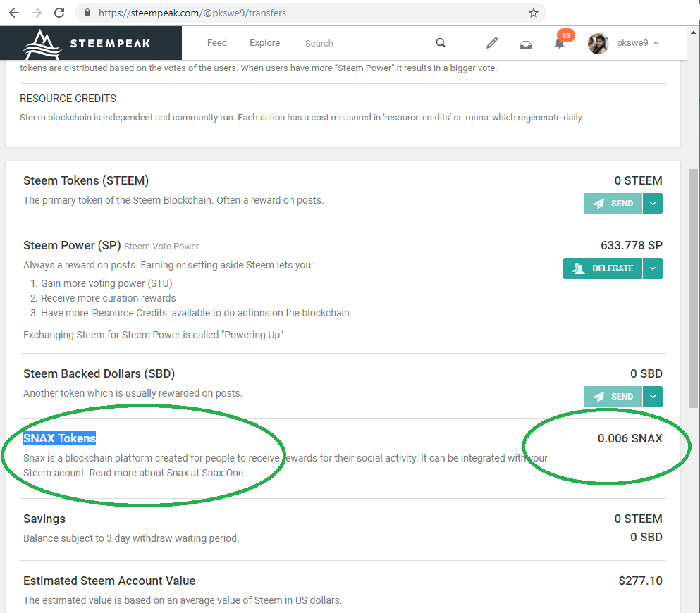
Task: Click the 0 SBD balance under Steem Backed Dollars
Action: coord(646,374)
